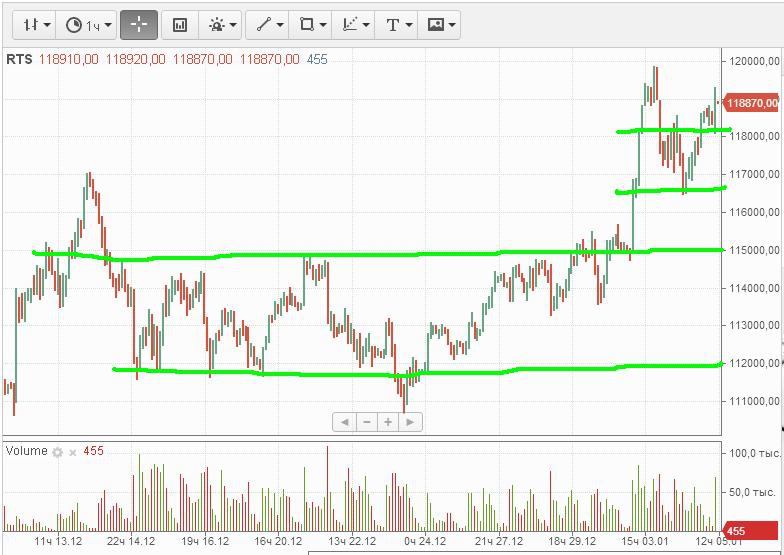Click the 19ч 16.12 time axis label
The height and width of the screenshot is (555, 784).
coord(205,542)
